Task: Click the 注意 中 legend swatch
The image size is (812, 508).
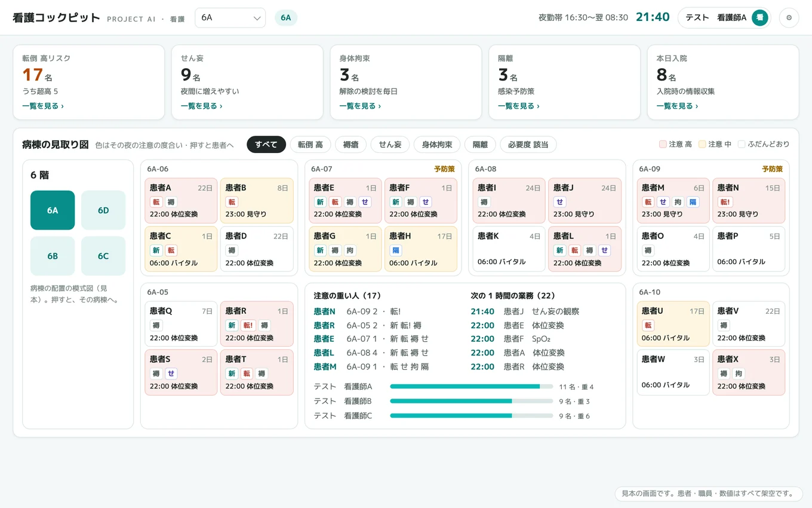Action: coord(702,144)
